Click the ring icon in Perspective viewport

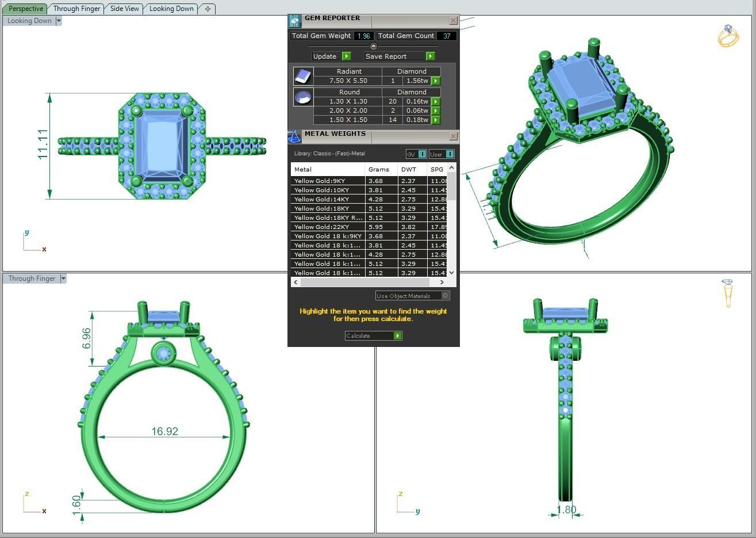[x=728, y=36]
